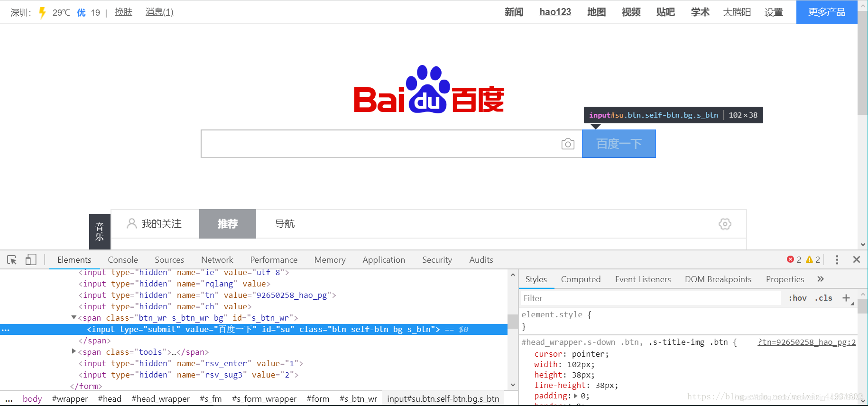This screenshot has width=868, height=406.
Task: Open the 新闻 link
Action: coord(514,12)
